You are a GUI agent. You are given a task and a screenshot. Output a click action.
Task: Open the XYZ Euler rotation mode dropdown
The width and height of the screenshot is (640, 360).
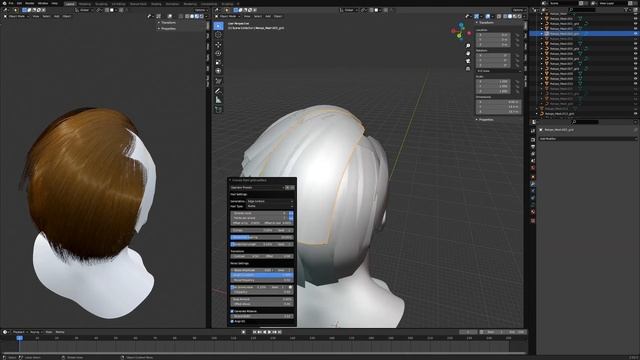(498, 71)
